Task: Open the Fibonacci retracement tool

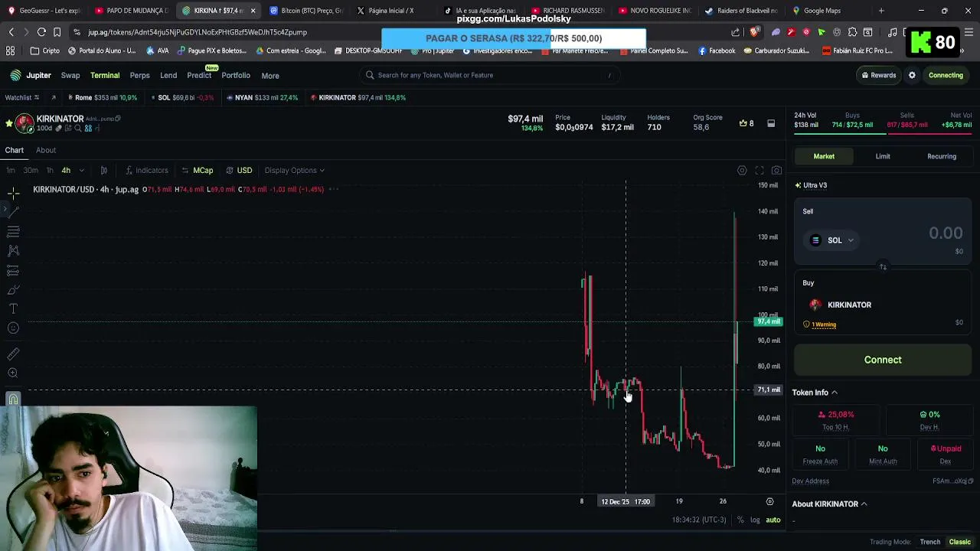Action: click(13, 231)
